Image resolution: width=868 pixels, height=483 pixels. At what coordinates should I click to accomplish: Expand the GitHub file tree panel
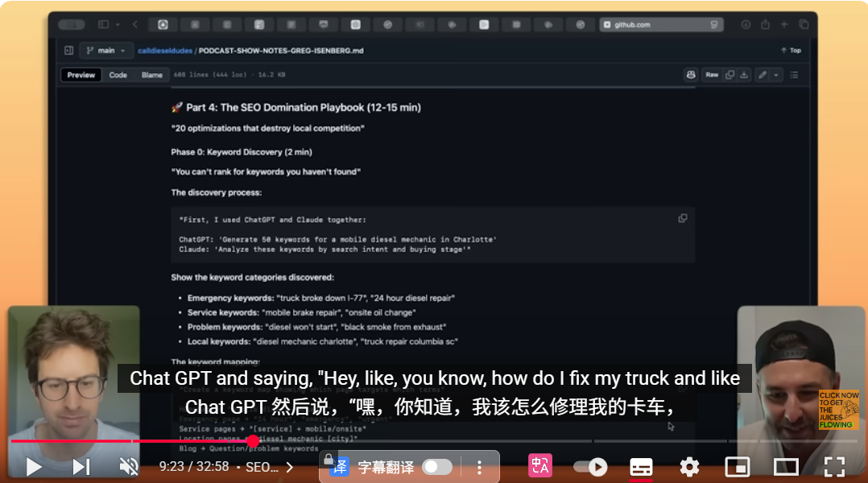coord(68,51)
